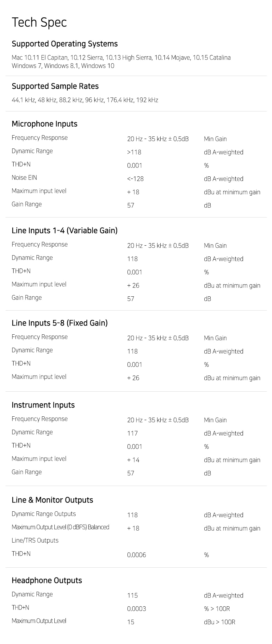272x644 pixels.
Task: Select the Line & Monitor Outputs heading
Action: click(53, 500)
